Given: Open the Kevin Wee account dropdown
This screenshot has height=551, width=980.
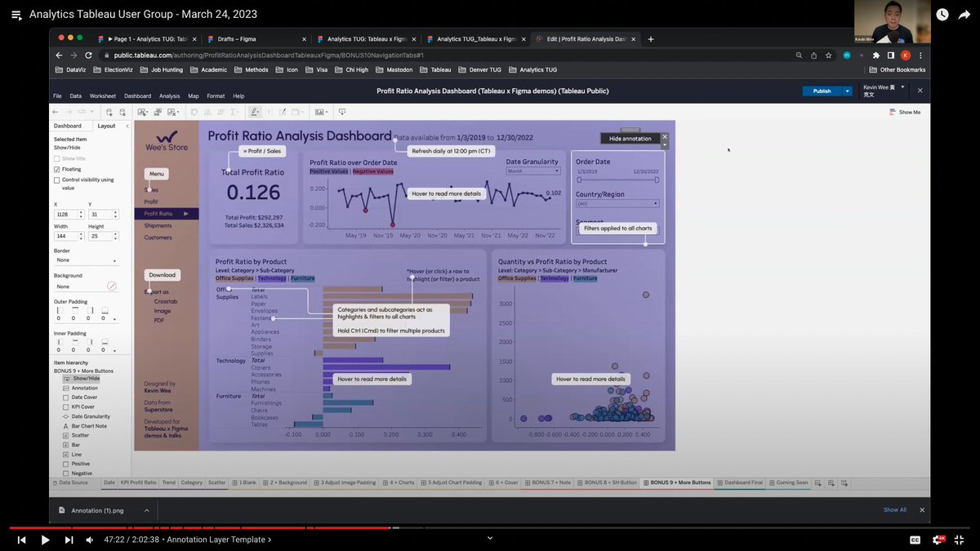Looking at the screenshot, I should tap(884, 91).
